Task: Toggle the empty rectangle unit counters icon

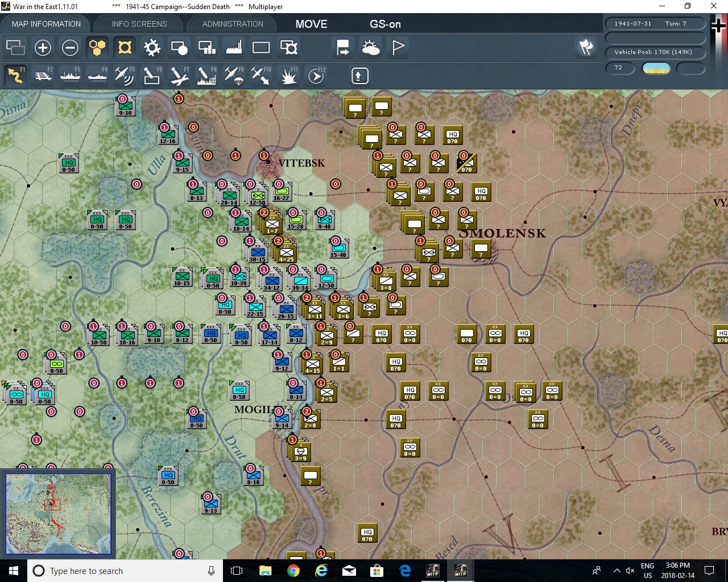Action: (x=261, y=47)
